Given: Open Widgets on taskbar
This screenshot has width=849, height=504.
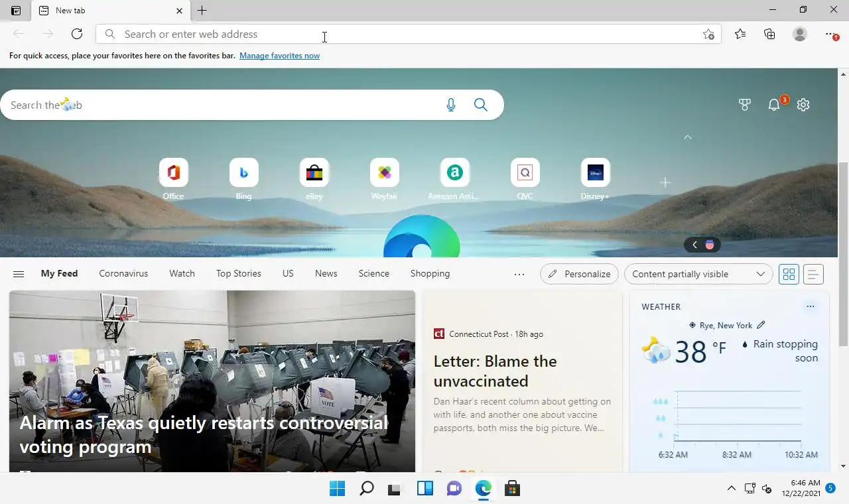Looking at the screenshot, I should point(424,489).
